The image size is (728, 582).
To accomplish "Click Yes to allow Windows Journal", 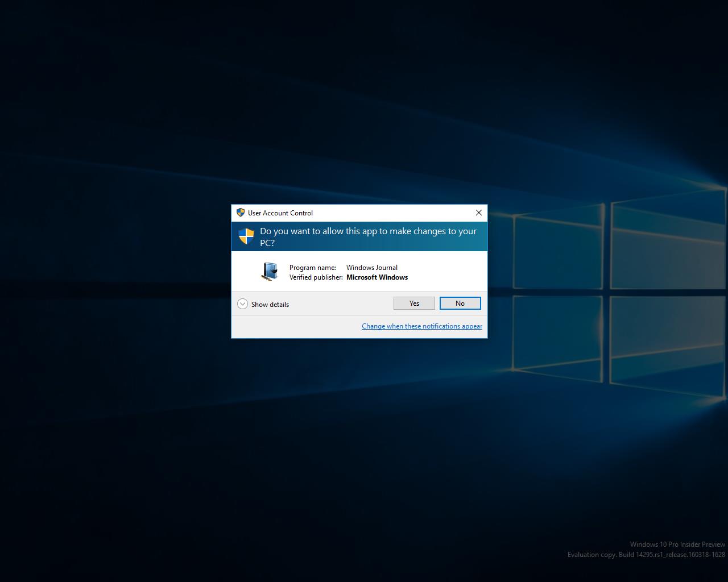I will pos(414,304).
